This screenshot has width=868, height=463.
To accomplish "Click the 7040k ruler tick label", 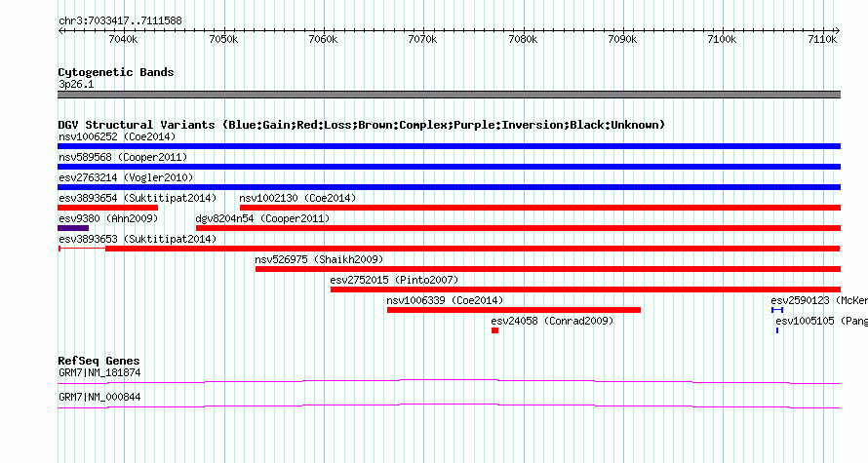I will tap(124, 39).
